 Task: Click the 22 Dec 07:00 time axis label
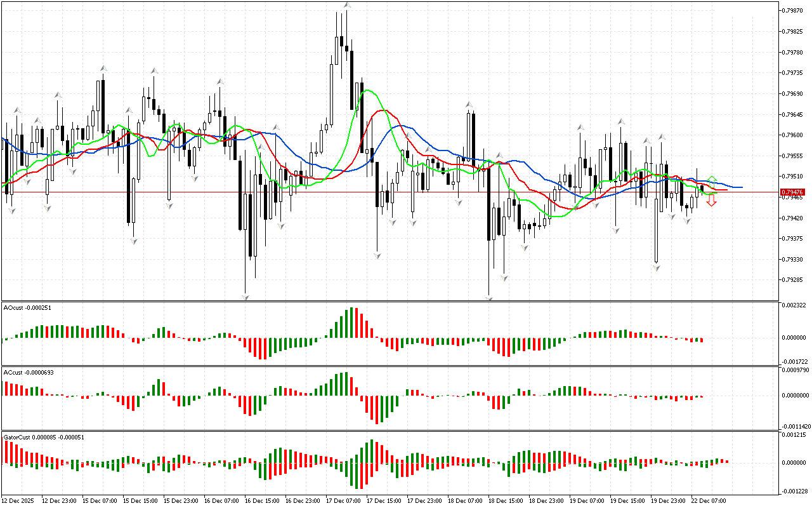coord(708,501)
